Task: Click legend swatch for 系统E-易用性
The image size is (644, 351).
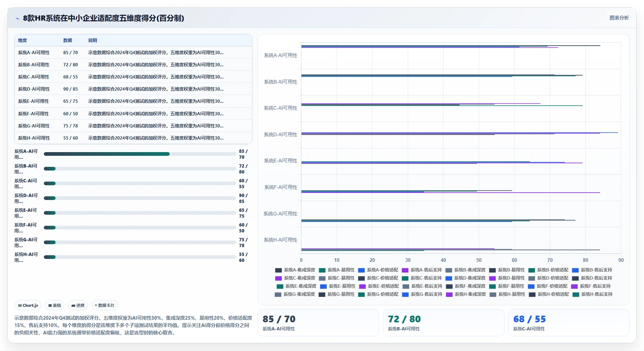Action: (x=323, y=286)
